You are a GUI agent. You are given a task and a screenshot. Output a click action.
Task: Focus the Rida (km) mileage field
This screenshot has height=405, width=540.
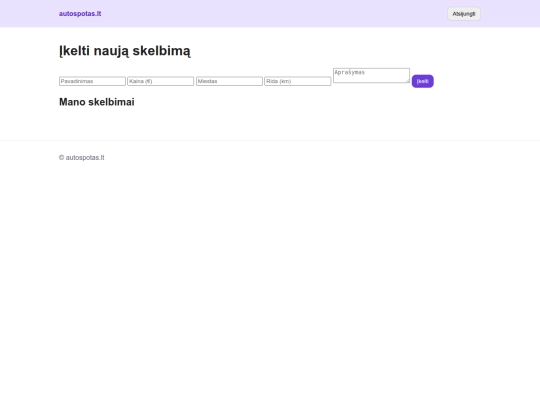click(298, 81)
